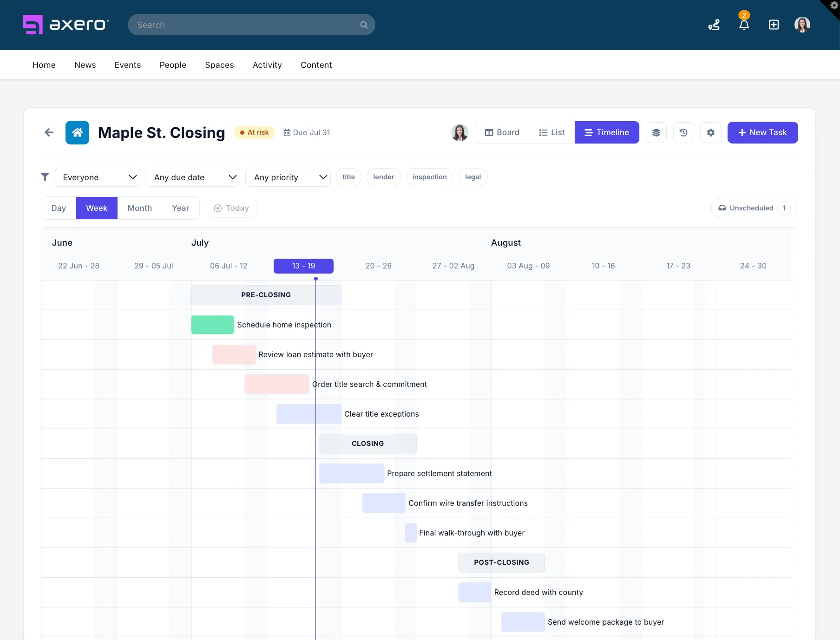
Task: Select the Week view
Action: (97, 208)
